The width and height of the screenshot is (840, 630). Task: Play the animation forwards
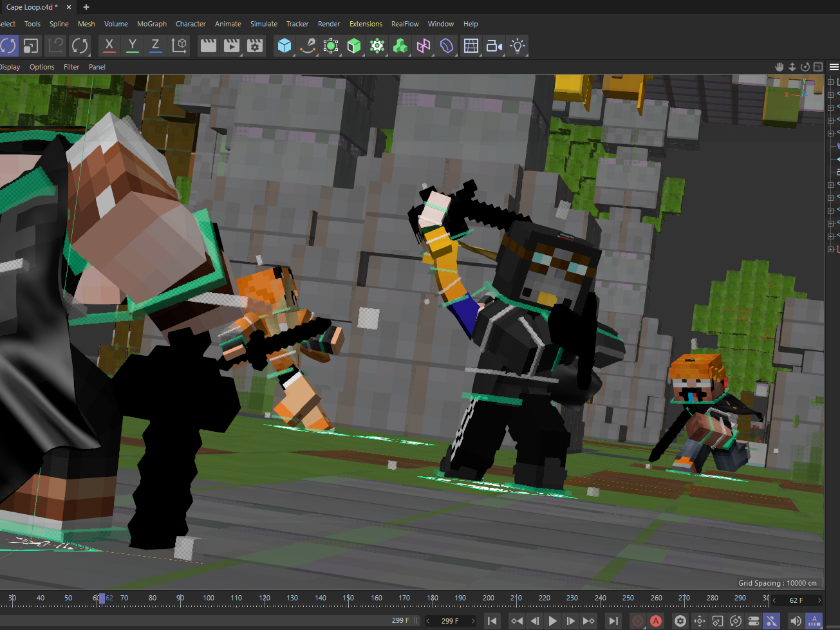point(552,621)
